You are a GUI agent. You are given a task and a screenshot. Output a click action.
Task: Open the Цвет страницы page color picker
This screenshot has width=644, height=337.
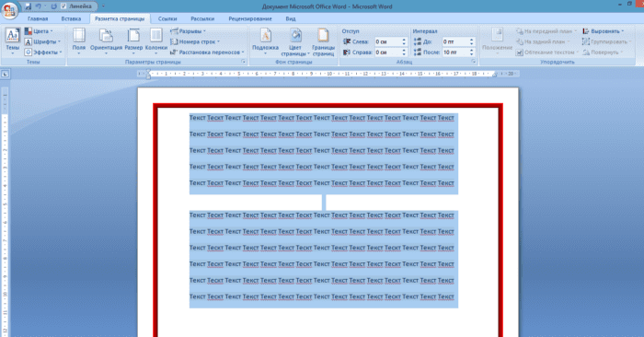click(x=295, y=42)
